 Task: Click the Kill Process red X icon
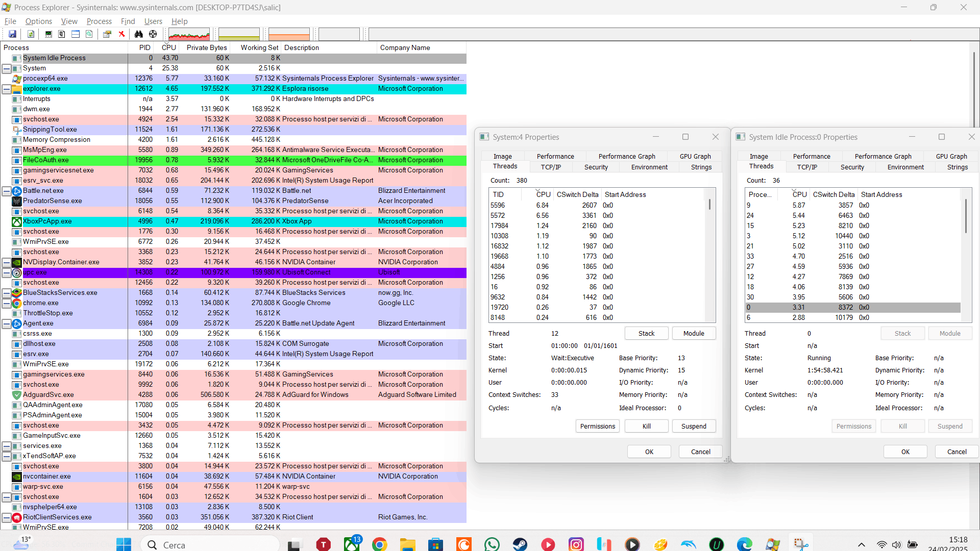(x=121, y=34)
